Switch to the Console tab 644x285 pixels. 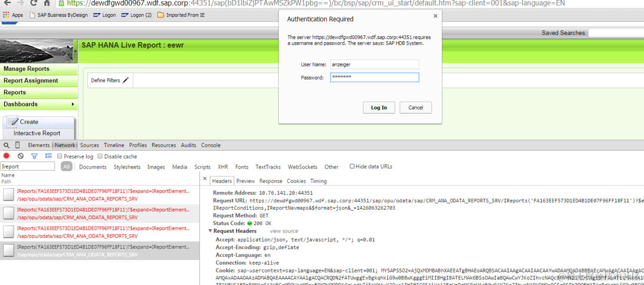(x=211, y=146)
